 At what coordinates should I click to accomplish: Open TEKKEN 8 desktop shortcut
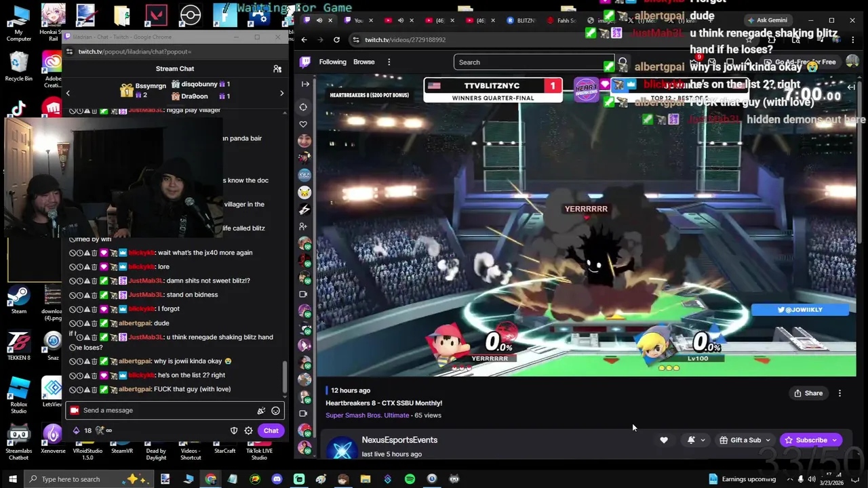tap(18, 346)
